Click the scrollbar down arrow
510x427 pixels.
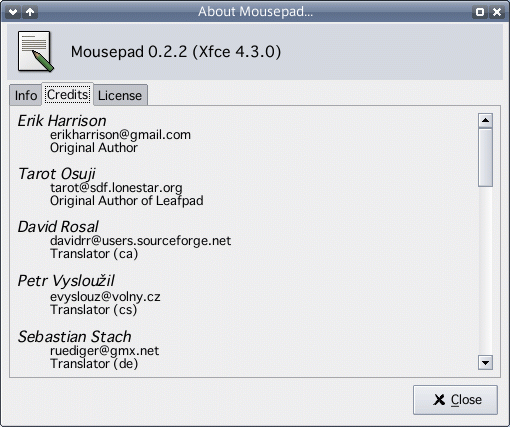(485, 362)
